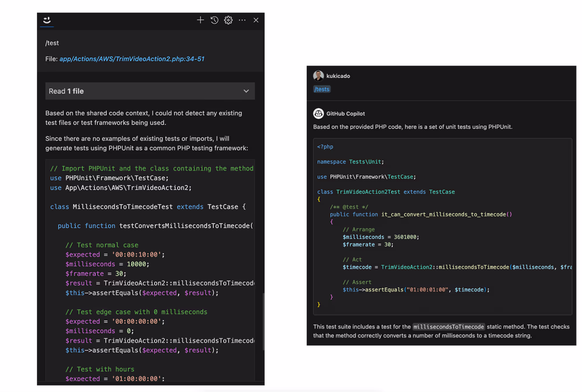Click the '<?php' opening tag line
Screen dimensions: 582x392
pyautogui.click(x=325, y=147)
